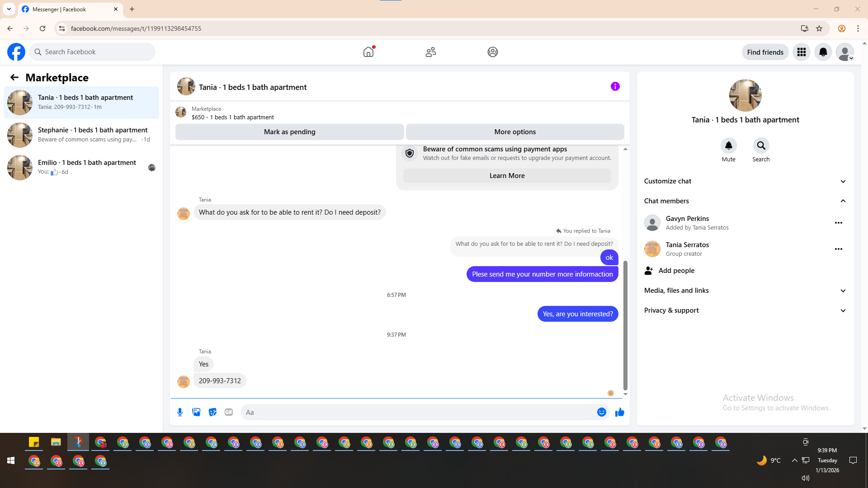868x488 pixels.
Task: Send a thumbs-up like
Action: point(619,412)
